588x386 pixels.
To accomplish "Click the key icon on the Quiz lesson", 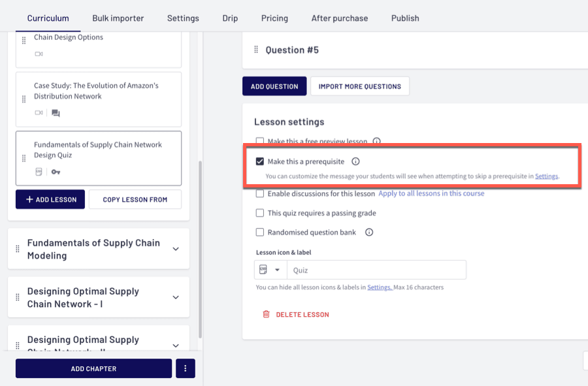I will pos(56,172).
